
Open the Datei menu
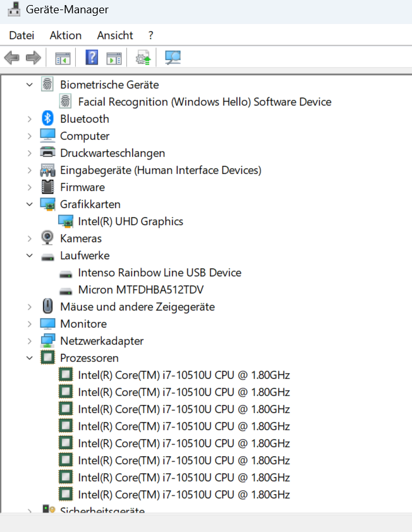pyautogui.click(x=21, y=35)
